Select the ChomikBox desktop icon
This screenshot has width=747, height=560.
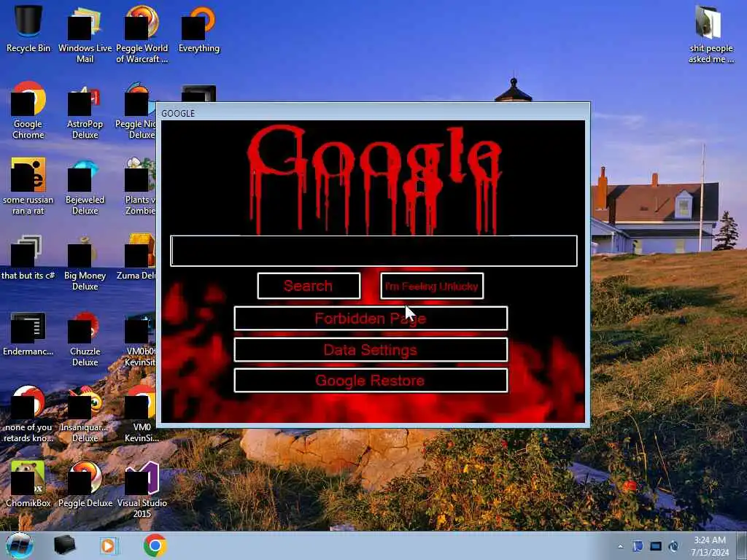(28, 484)
